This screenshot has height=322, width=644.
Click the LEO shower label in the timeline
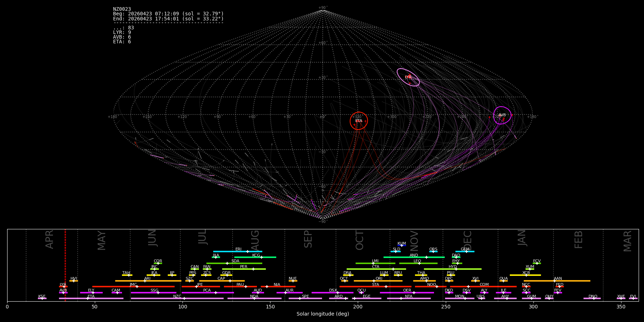click(x=417, y=261)
